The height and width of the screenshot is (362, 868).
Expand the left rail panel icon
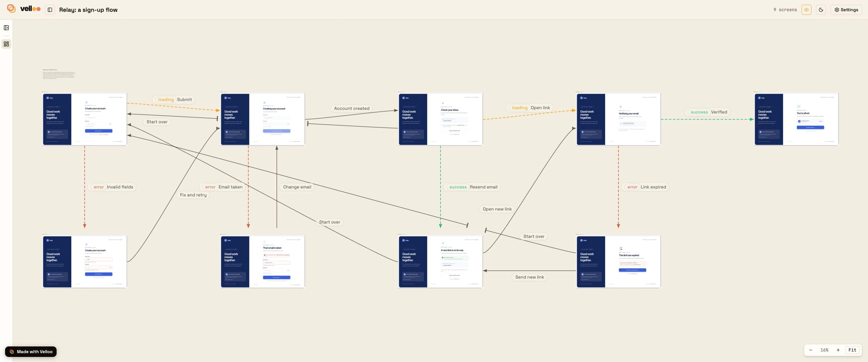(6, 28)
